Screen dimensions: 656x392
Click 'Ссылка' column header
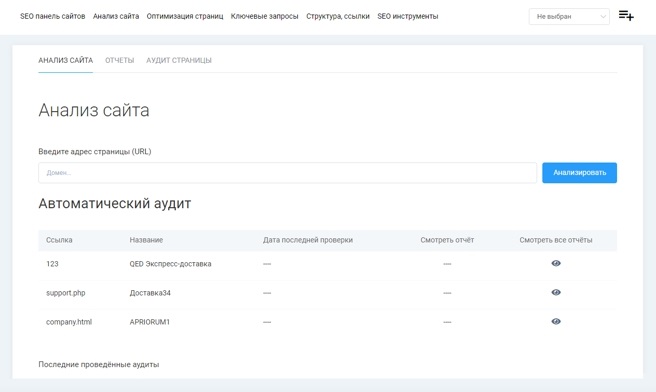tap(59, 240)
